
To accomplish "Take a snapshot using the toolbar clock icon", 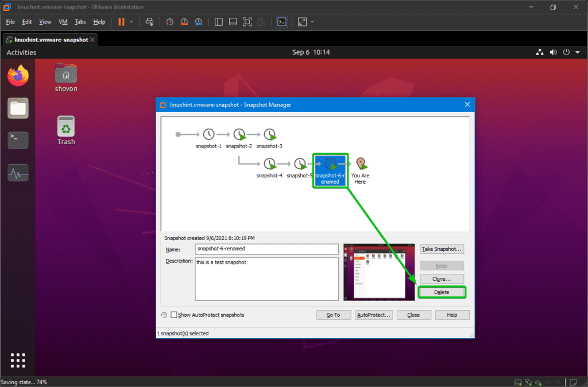I will coord(169,22).
